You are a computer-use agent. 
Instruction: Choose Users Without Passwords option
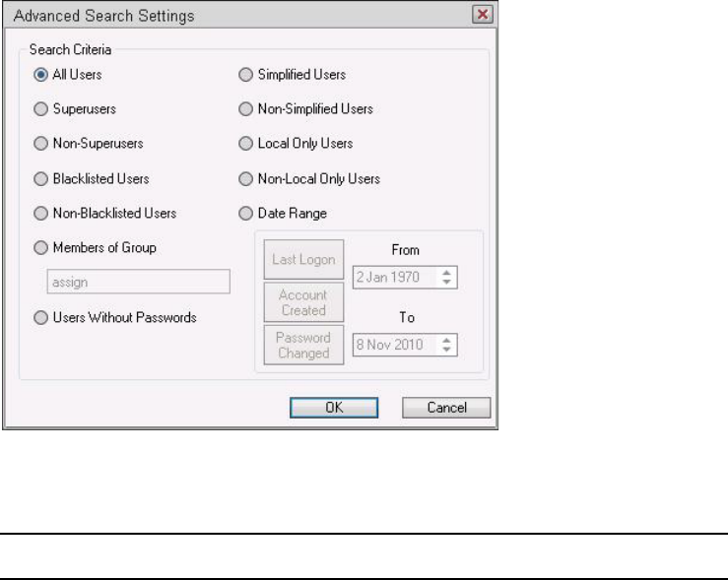40,317
